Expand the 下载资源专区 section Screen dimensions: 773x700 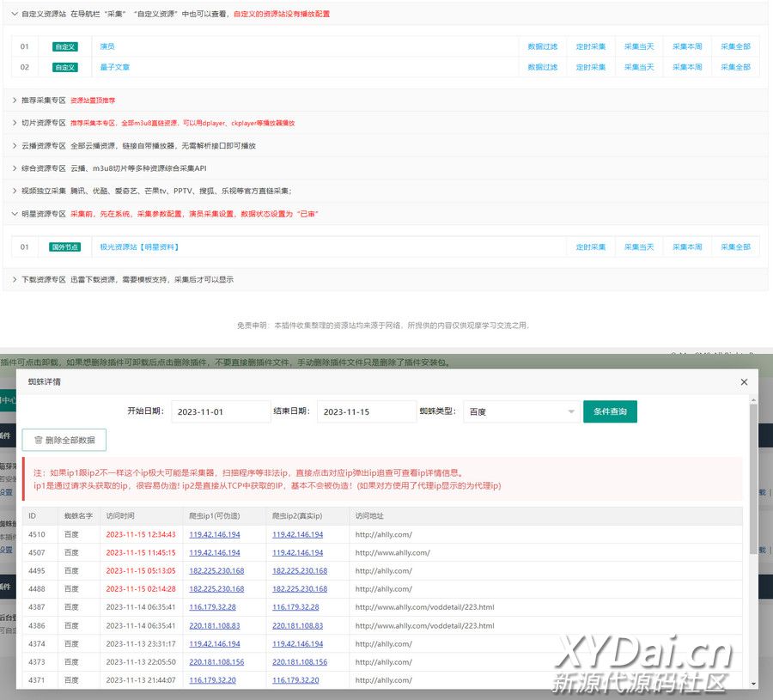(15, 280)
